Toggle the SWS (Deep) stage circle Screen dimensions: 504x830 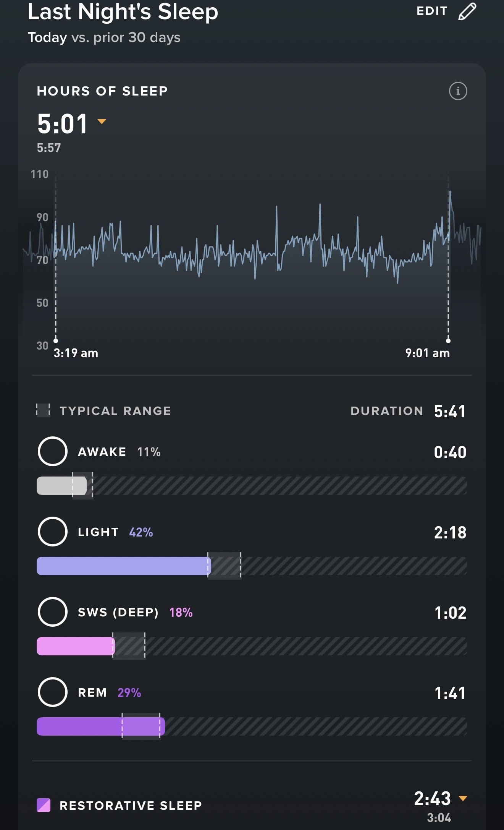(x=53, y=612)
